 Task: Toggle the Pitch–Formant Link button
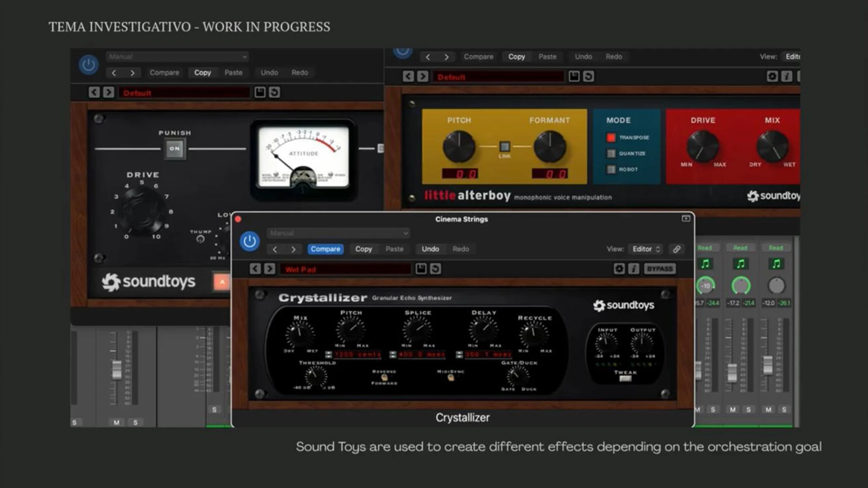[x=505, y=146]
